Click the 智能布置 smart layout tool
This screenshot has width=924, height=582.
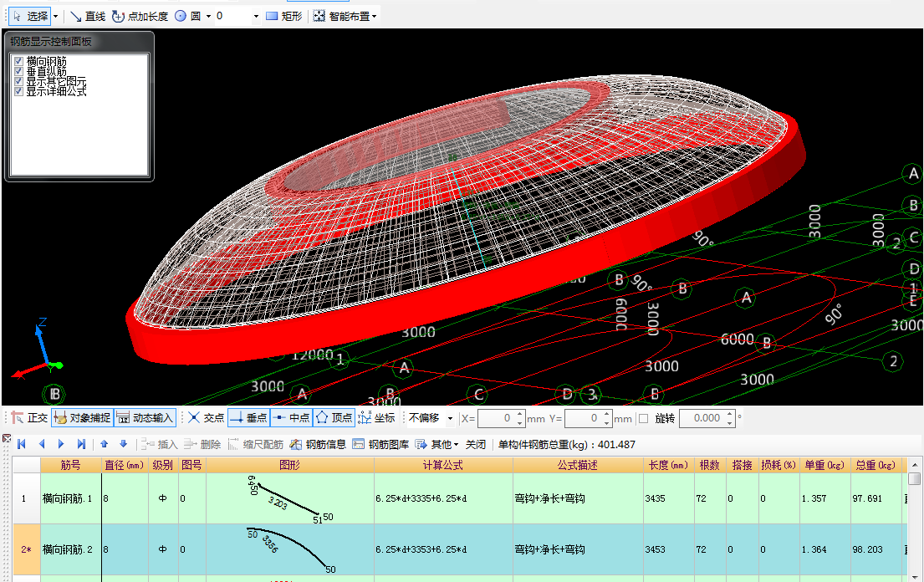click(x=342, y=17)
